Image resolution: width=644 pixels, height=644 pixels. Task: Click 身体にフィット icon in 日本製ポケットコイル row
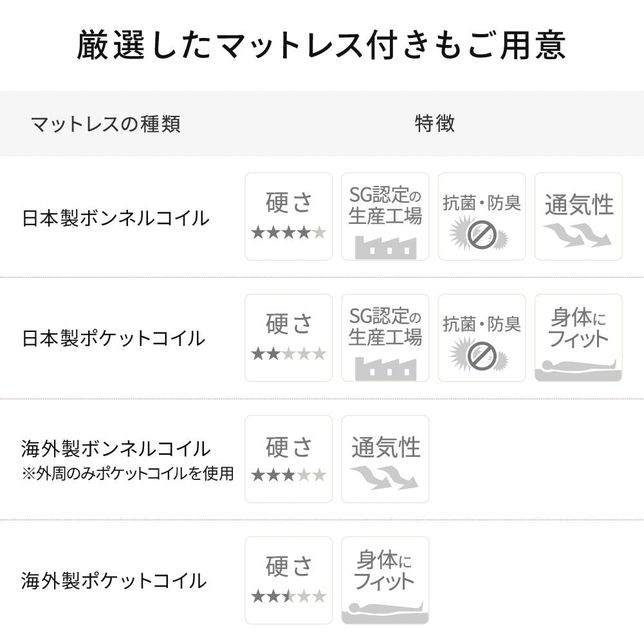[x=578, y=338]
